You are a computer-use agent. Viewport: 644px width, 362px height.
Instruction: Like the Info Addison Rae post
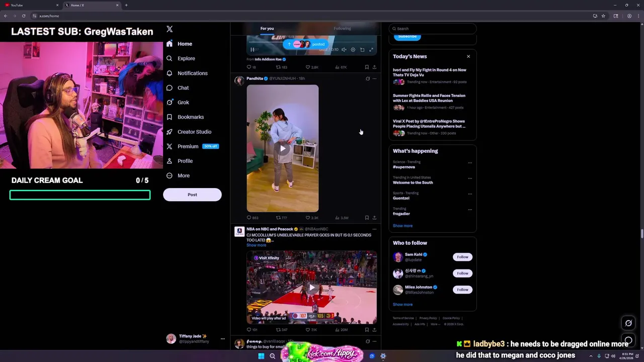coord(312,67)
